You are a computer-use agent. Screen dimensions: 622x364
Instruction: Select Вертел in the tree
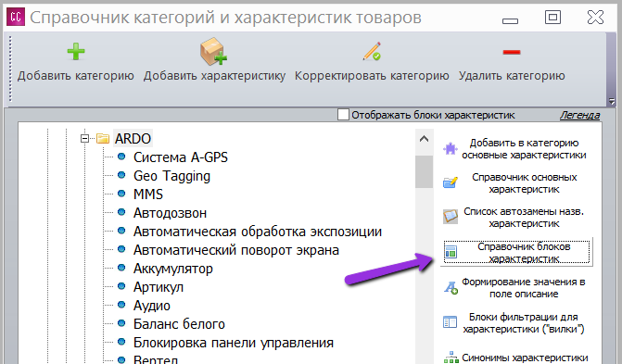[x=156, y=359]
